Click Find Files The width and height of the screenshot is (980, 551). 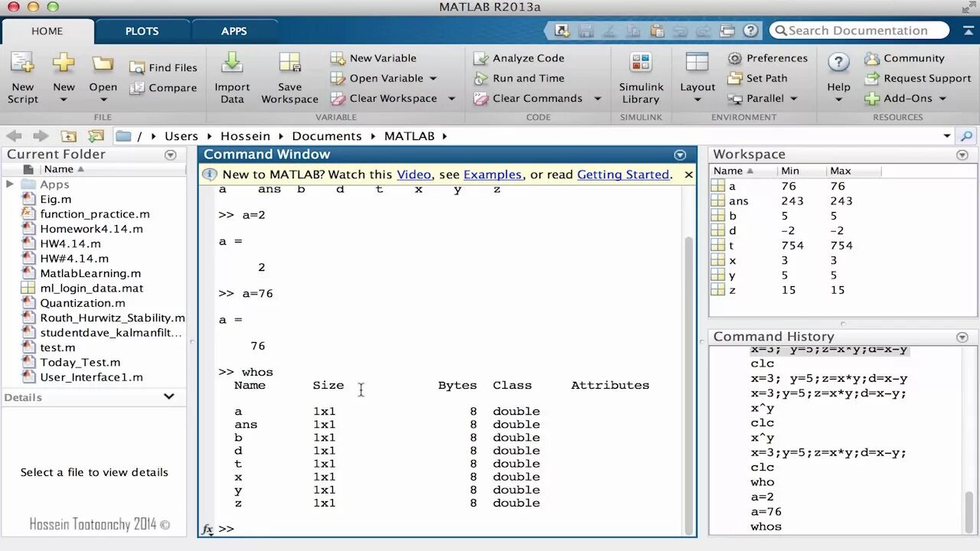click(163, 67)
